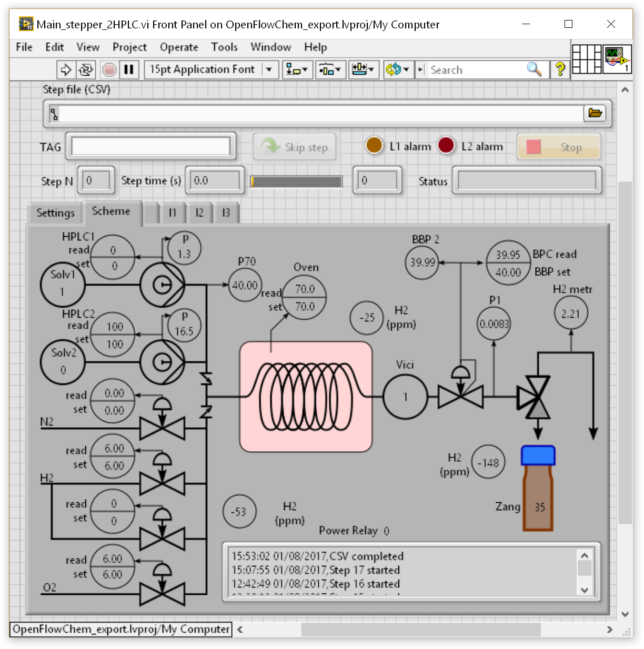Open the Reorder tool
This screenshot has width=644, height=649.
pos(397,69)
